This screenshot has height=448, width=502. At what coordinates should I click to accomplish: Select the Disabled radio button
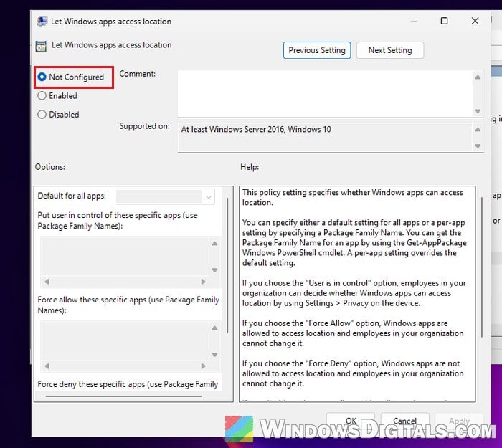[42, 115]
